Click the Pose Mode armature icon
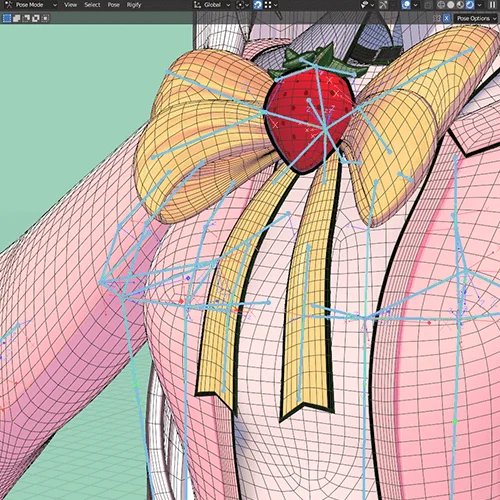This screenshot has height=500, width=500. tap(9, 5)
